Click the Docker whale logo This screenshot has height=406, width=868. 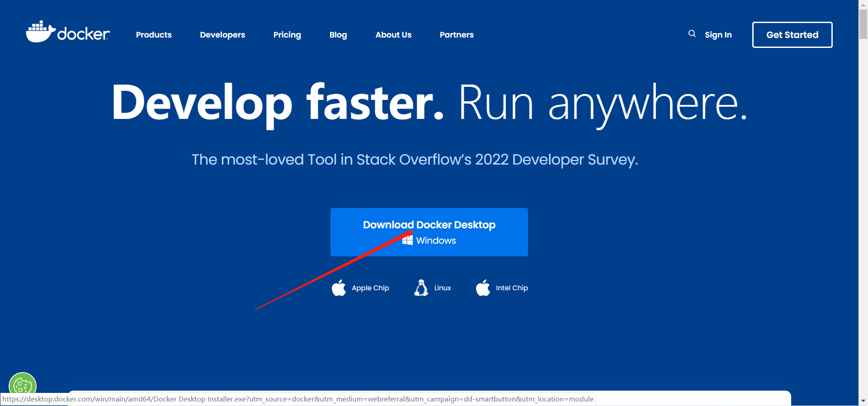[41, 32]
